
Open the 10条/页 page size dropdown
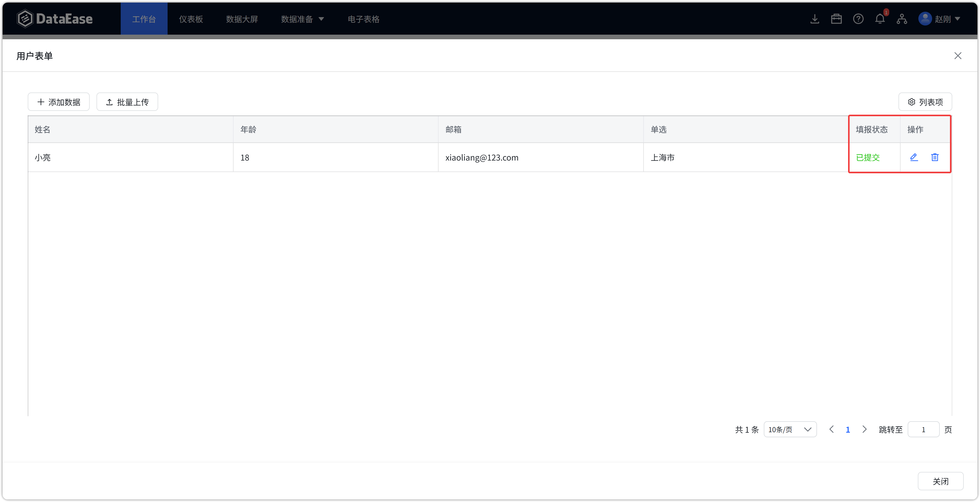point(790,429)
